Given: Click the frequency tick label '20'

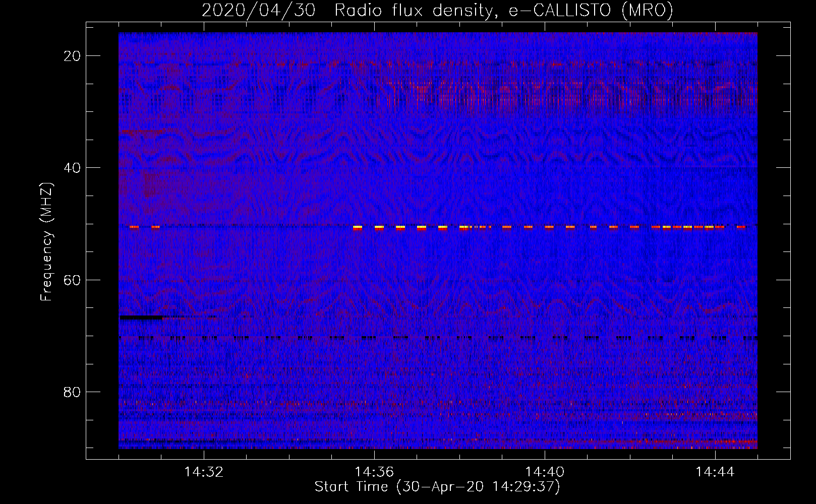Looking at the screenshot, I should (73, 56).
